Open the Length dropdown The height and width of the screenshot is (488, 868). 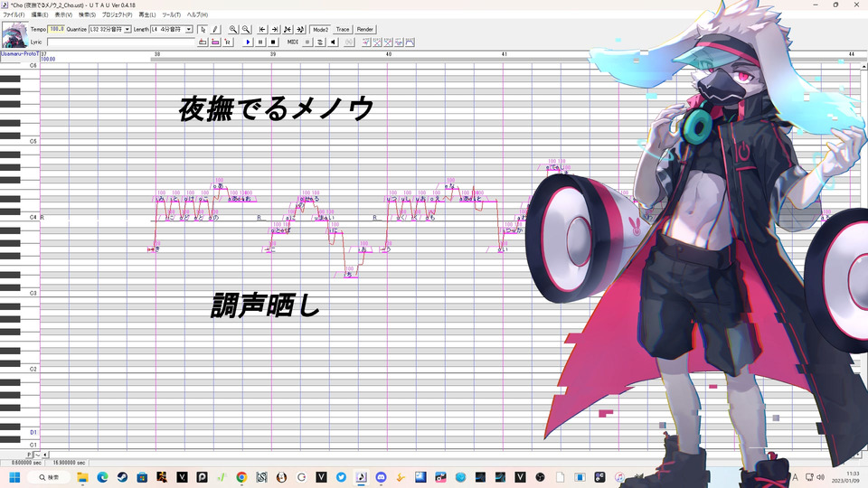188,29
